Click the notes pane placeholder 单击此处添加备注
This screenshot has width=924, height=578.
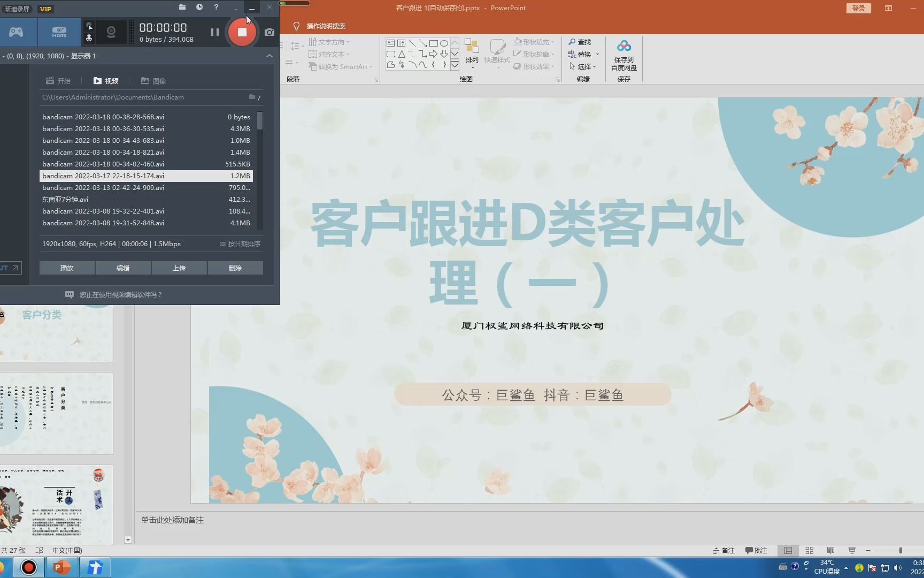point(172,520)
